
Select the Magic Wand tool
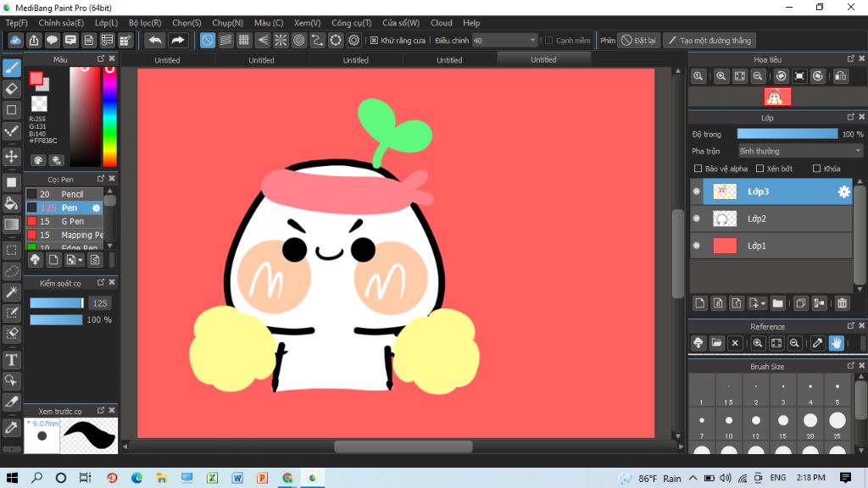point(12,292)
